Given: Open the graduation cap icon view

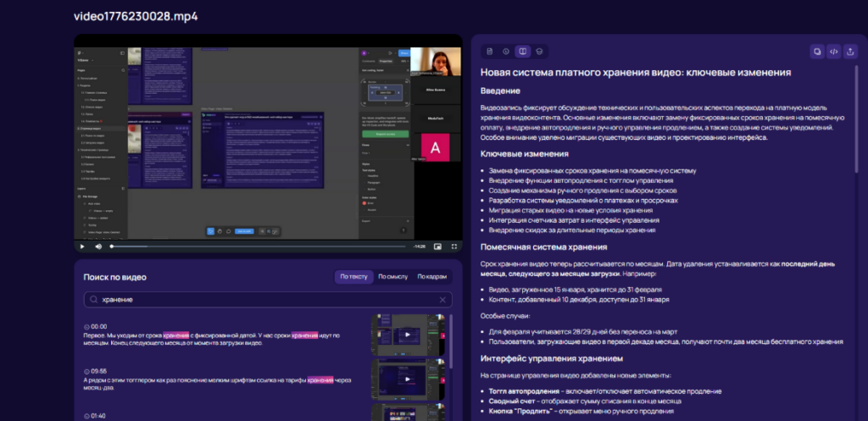Looking at the screenshot, I should click(538, 52).
